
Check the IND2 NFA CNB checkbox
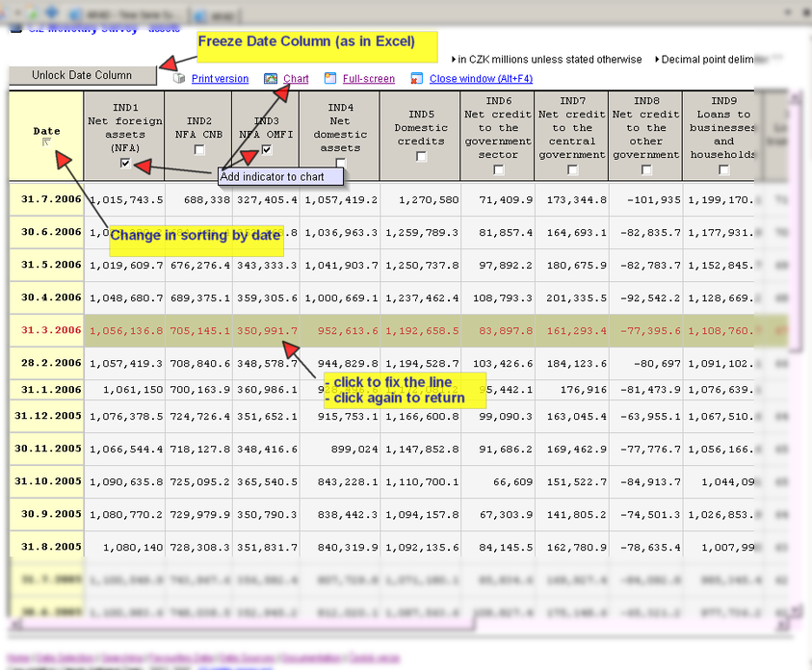(198, 149)
